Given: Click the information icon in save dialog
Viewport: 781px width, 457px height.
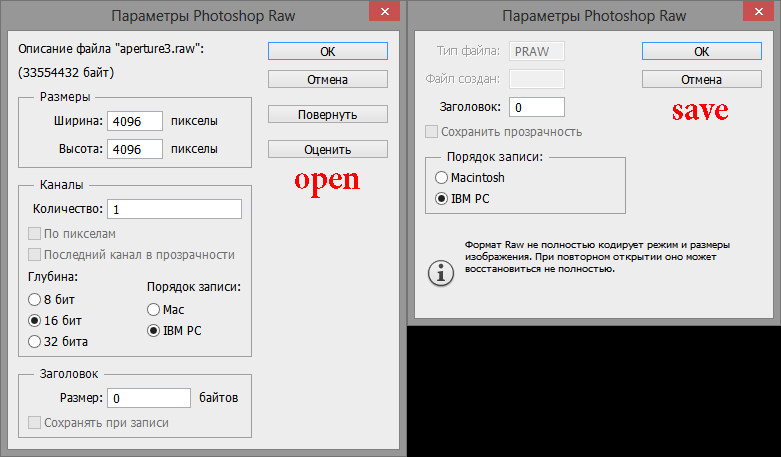Looking at the screenshot, I should [441, 273].
